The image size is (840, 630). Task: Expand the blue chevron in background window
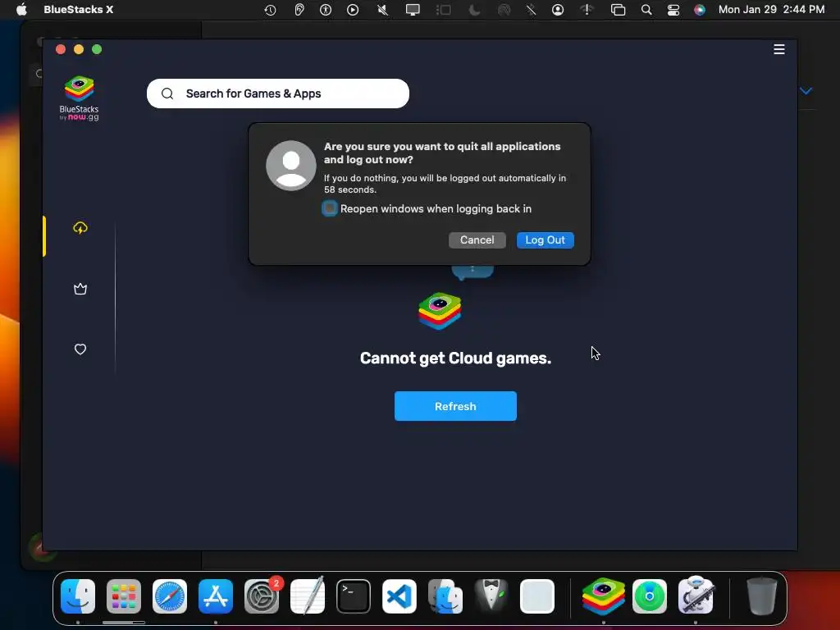click(x=806, y=90)
